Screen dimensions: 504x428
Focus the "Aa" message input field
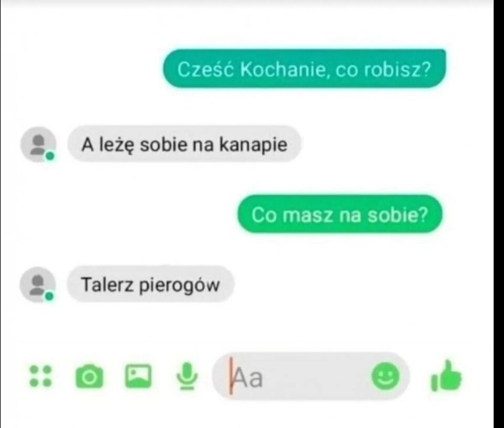(x=311, y=376)
